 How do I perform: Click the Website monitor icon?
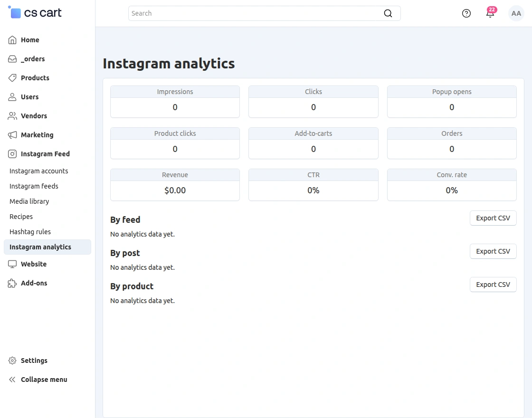(x=12, y=264)
